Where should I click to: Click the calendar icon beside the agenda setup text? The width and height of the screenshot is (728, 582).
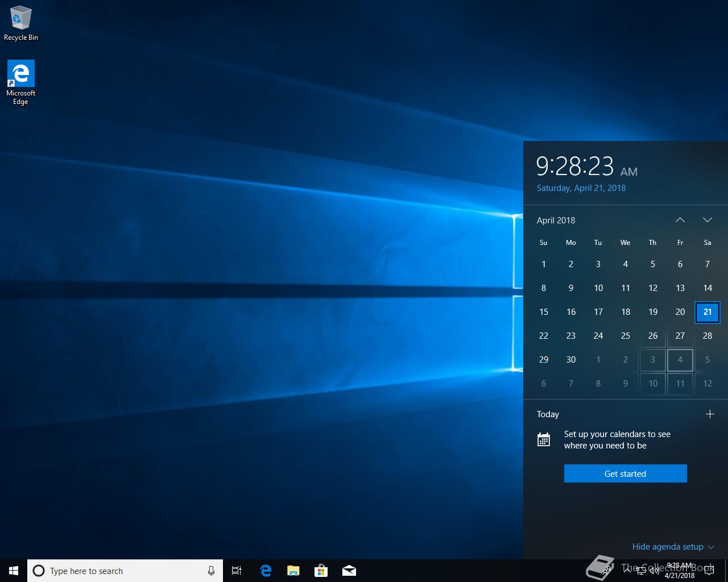(544, 439)
